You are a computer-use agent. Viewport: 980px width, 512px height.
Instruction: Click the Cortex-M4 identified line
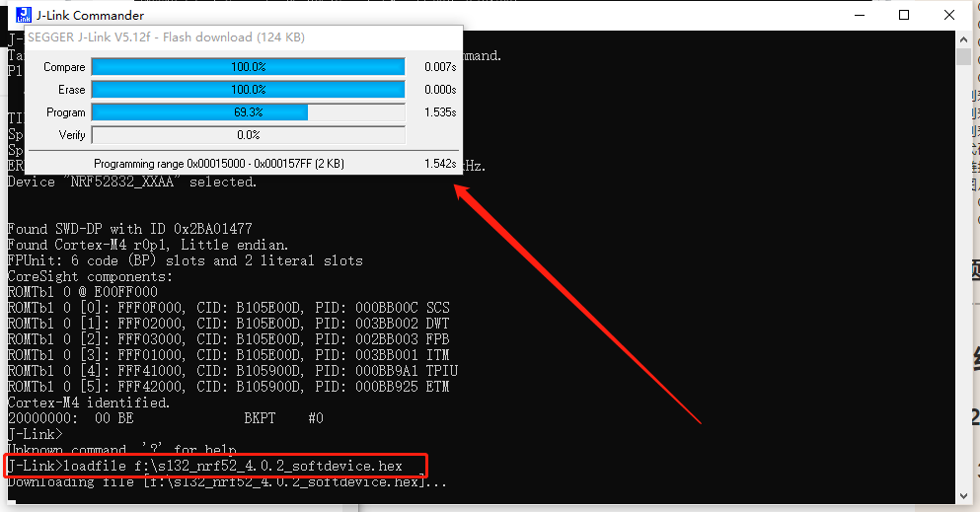(x=89, y=402)
